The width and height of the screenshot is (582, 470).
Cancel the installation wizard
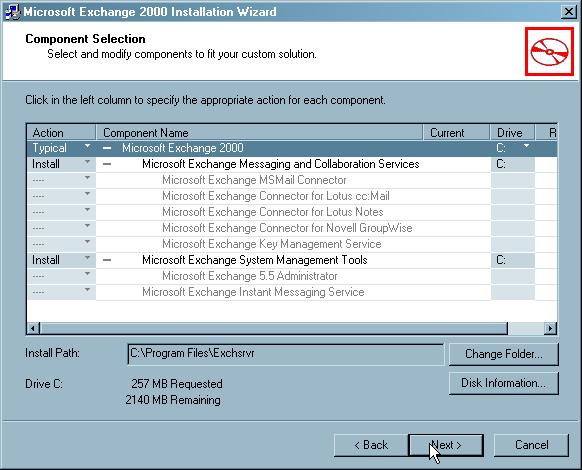coord(531,445)
